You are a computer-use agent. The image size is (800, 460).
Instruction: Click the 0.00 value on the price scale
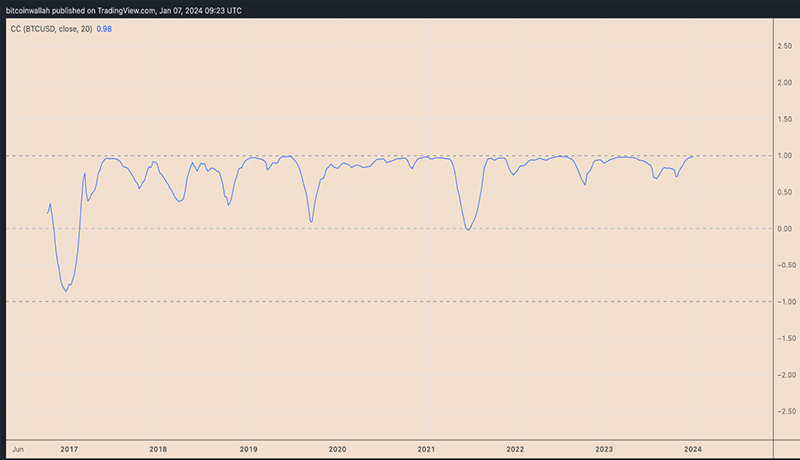(x=785, y=228)
